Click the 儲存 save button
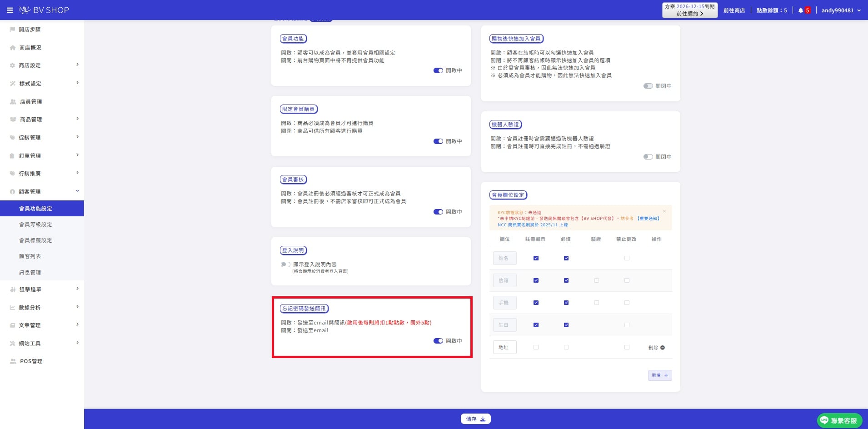The height and width of the screenshot is (429, 868). click(475, 419)
